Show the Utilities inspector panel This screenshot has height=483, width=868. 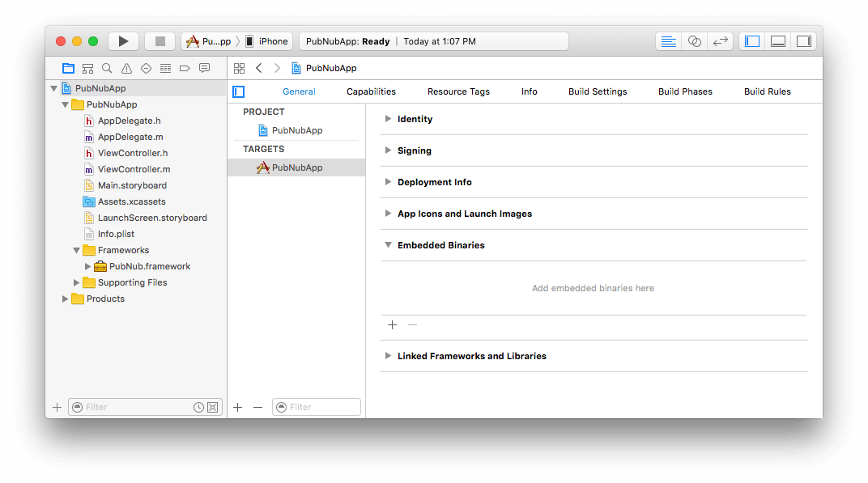tap(803, 40)
